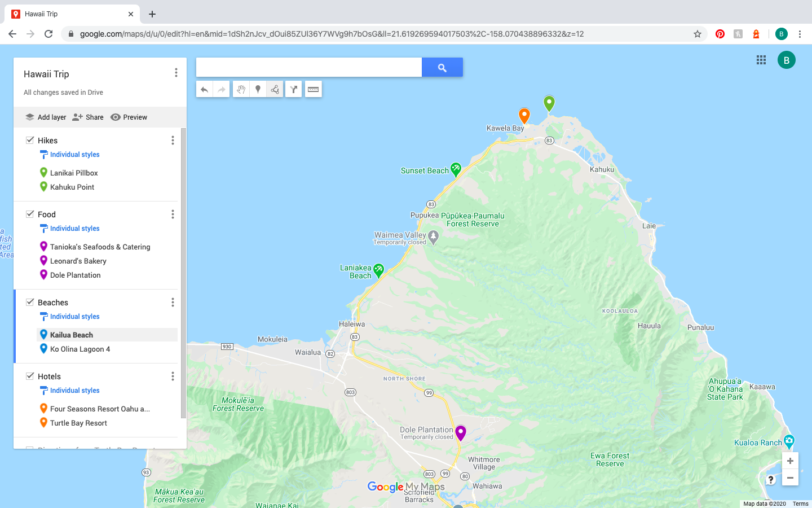The height and width of the screenshot is (508, 812).
Task: Open a new browser tab
Action: click(152, 14)
